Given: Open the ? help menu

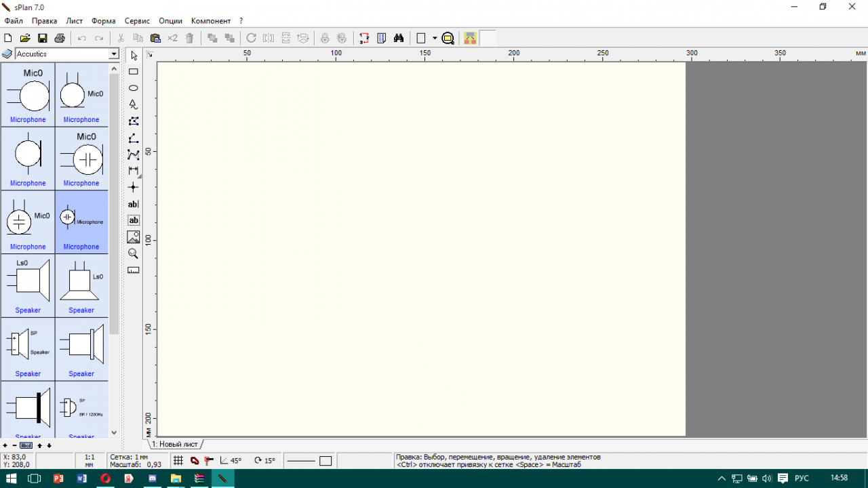Looking at the screenshot, I should click(x=241, y=21).
